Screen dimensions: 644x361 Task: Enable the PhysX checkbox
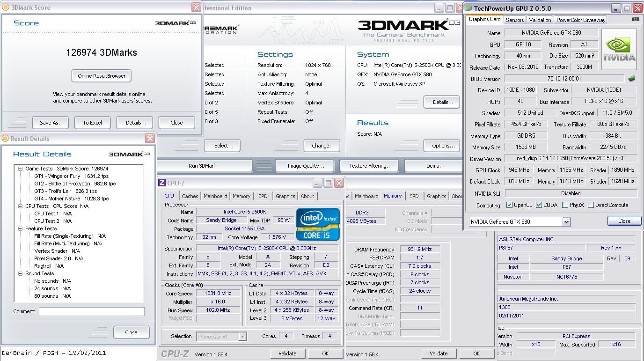tap(565, 205)
